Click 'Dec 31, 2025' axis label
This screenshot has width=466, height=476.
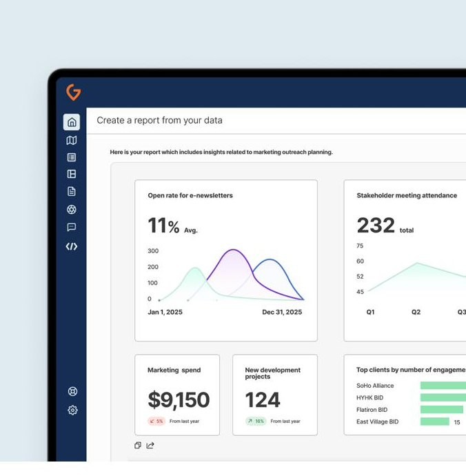click(x=282, y=312)
